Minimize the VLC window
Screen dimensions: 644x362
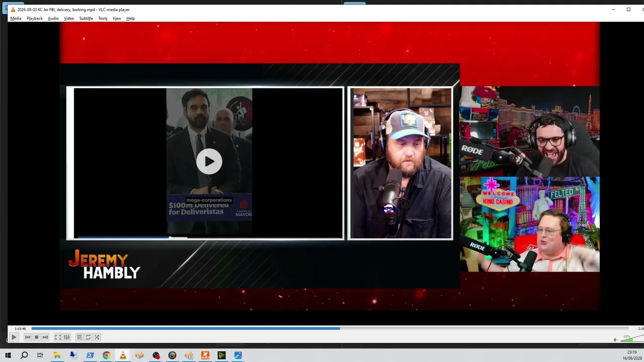pyautogui.click(x=613, y=10)
